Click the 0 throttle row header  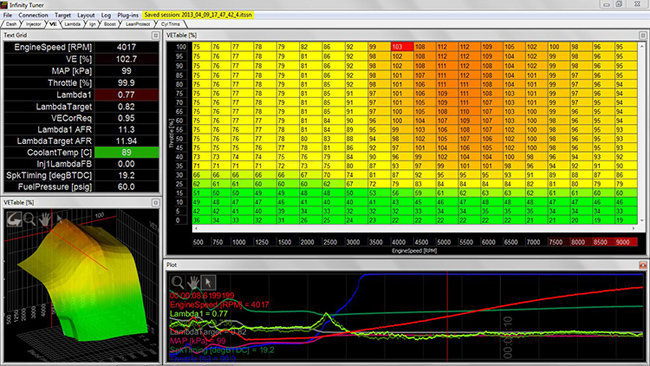[178, 221]
